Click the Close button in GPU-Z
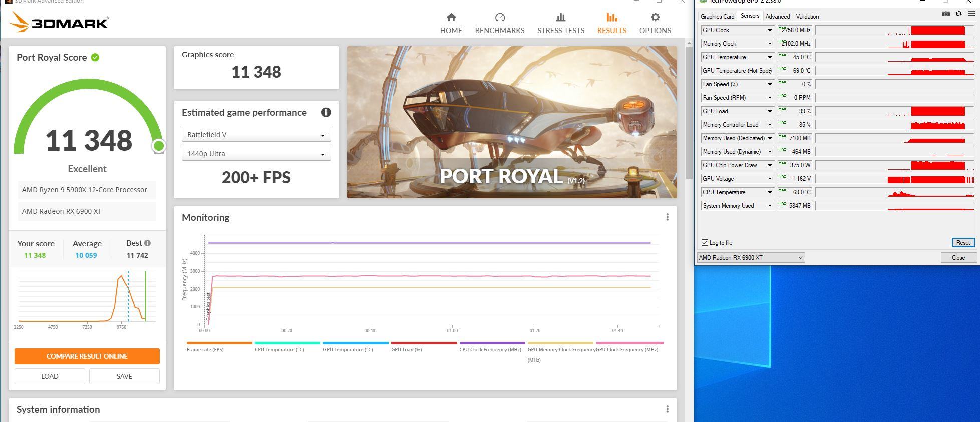The image size is (980, 422). click(x=958, y=258)
